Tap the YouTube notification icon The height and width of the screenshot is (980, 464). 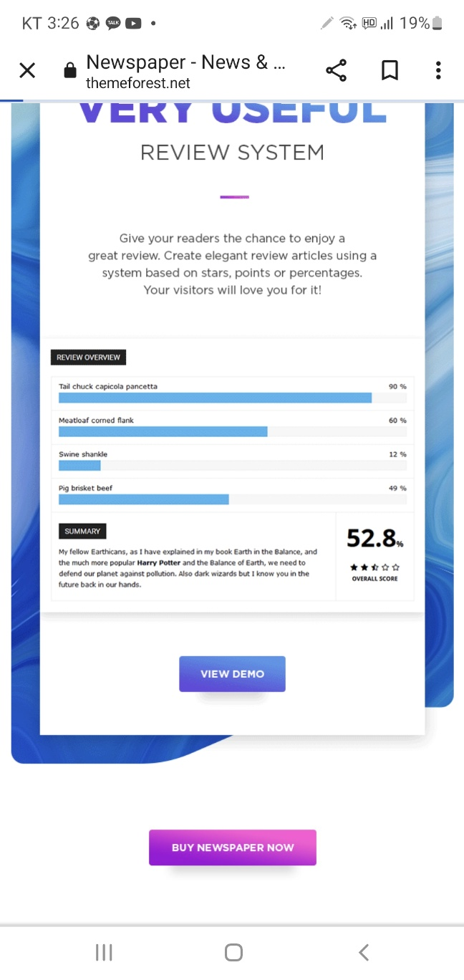coord(133,23)
